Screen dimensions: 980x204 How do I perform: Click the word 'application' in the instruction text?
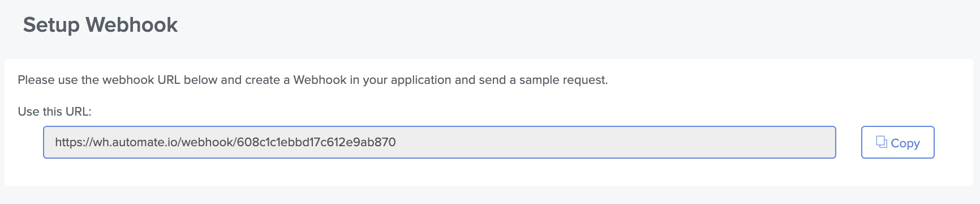(x=421, y=80)
